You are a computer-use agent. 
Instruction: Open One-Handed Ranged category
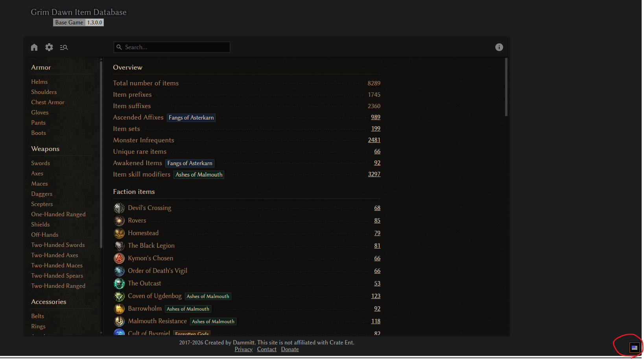click(58, 214)
